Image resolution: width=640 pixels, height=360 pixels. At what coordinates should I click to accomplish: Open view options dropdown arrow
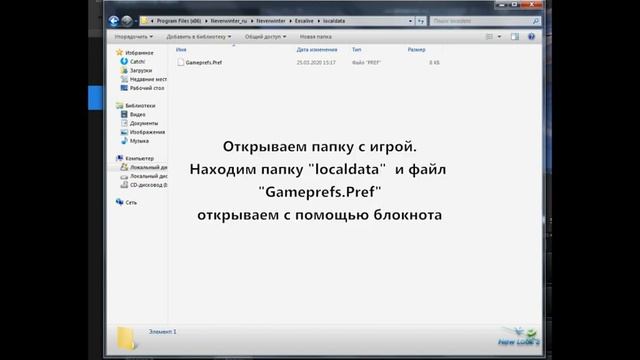499,37
